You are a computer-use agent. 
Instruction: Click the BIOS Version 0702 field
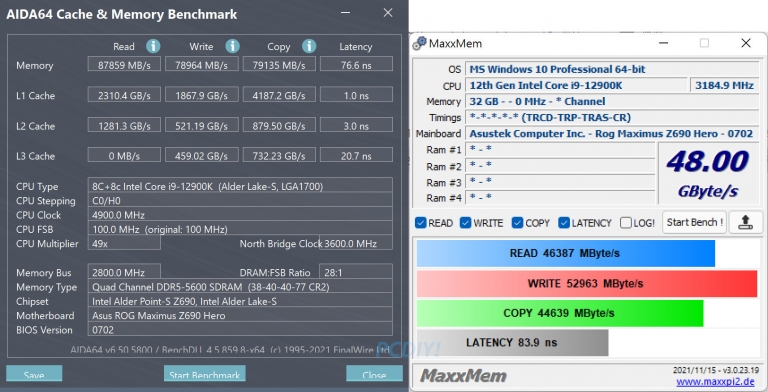pos(240,329)
